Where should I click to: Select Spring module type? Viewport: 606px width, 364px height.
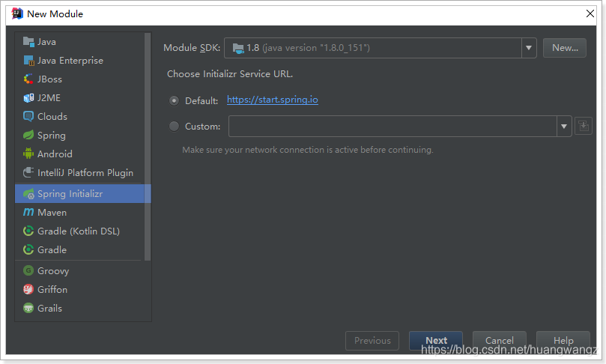[x=79, y=135]
